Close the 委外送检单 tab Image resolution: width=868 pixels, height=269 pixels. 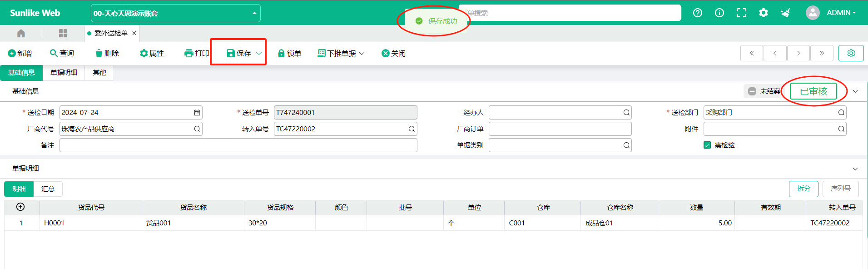[x=134, y=33]
